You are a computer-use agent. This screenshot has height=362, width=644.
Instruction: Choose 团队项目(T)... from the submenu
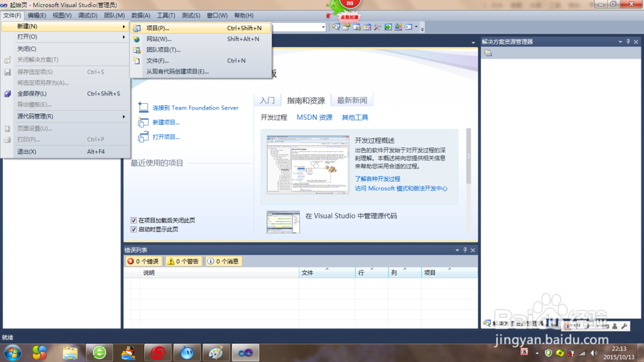click(x=201, y=50)
